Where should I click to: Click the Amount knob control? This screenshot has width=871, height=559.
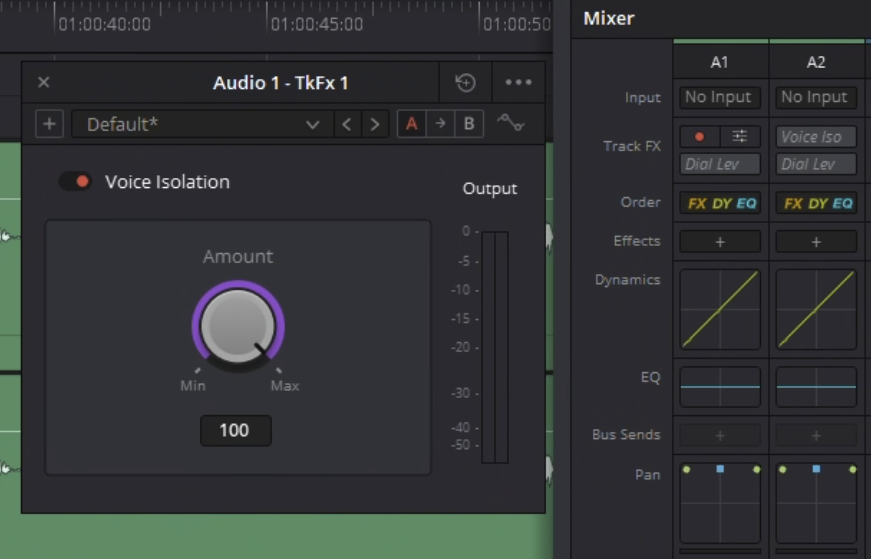click(238, 326)
